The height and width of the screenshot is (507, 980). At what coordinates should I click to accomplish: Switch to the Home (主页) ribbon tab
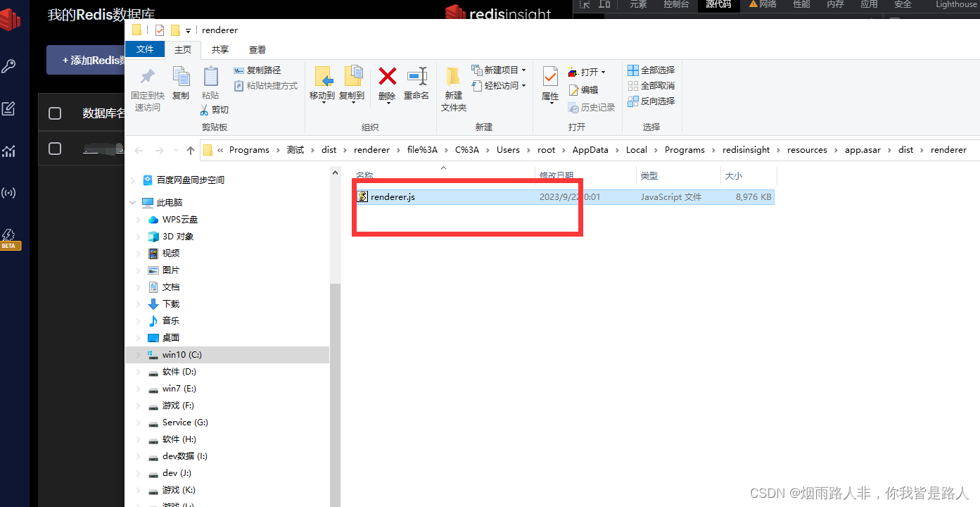pyautogui.click(x=183, y=50)
